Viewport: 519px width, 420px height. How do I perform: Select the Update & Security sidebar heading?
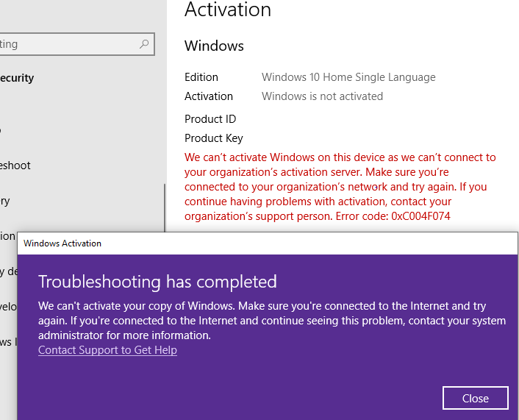pos(17,78)
